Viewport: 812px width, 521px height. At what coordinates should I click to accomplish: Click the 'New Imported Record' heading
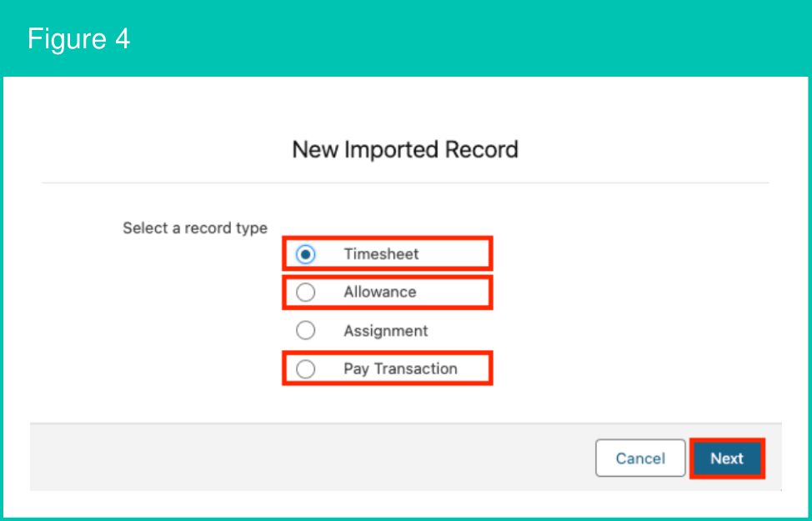pos(405,150)
